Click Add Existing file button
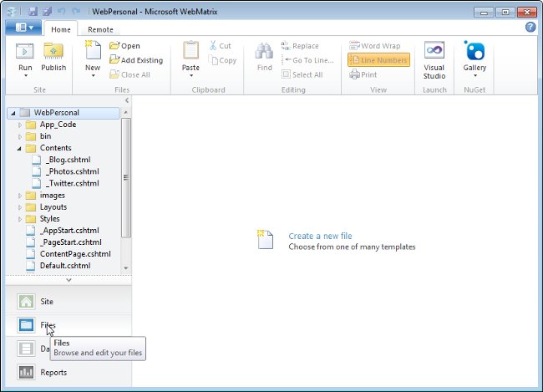Viewport: 543px width, 392px height. (136, 60)
